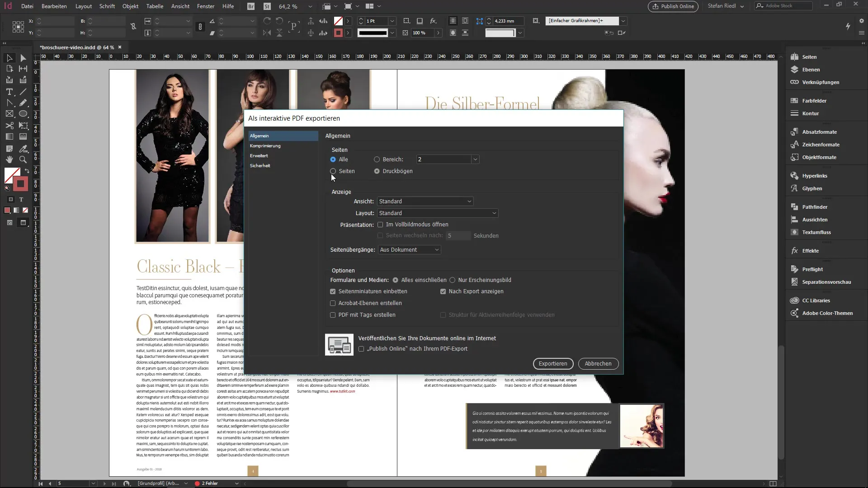Uncheck Seitenminiaturen einbetten
Screen dimensions: 868x488
pyautogui.click(x=333, y=291)
